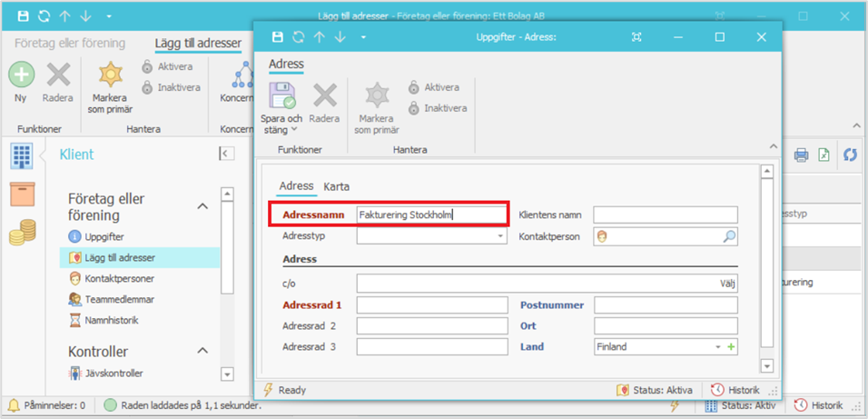
Task: Click Aktivera in the main ribbon
Action: (x=167, y=66)
